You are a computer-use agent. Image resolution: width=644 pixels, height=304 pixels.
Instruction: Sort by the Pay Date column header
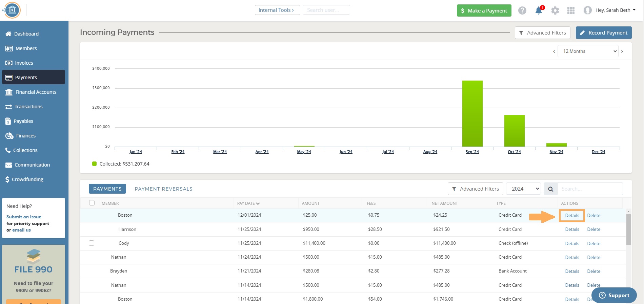pos(248,203)
